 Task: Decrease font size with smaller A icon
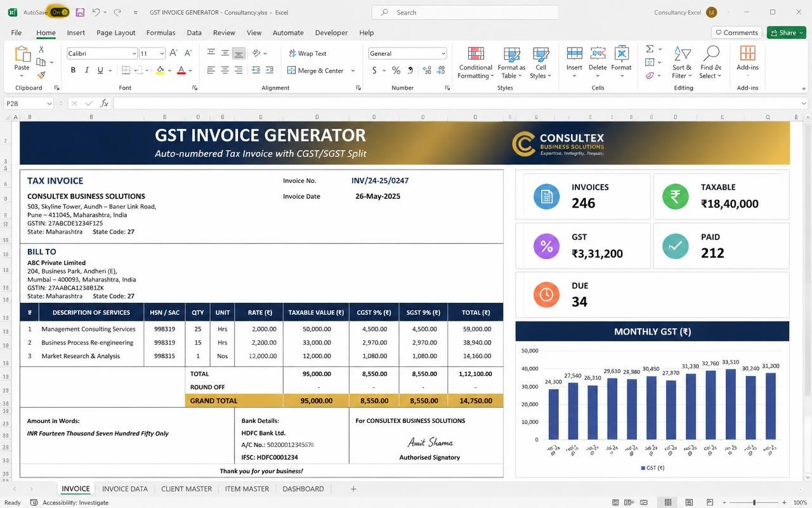[188, 53]
